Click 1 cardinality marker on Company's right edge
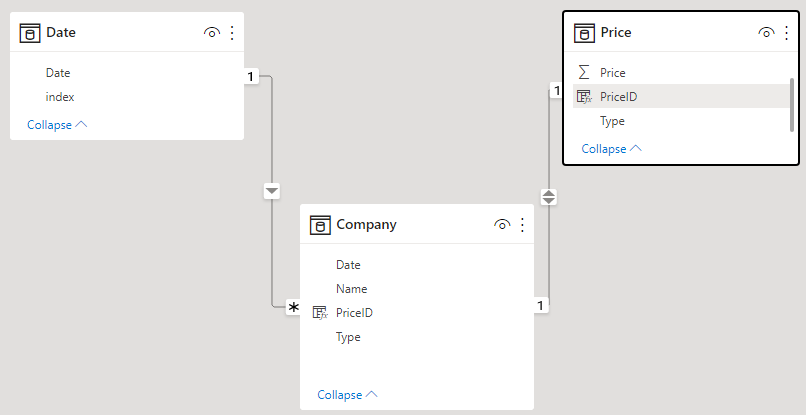The width and height of the screenshot is (806, 415). 540,306
